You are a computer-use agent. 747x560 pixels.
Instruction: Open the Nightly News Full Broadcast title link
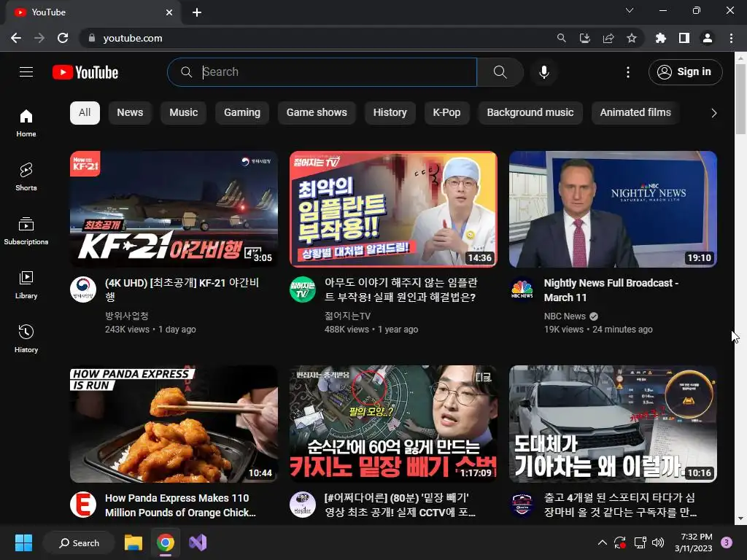[x=611, y=290]
